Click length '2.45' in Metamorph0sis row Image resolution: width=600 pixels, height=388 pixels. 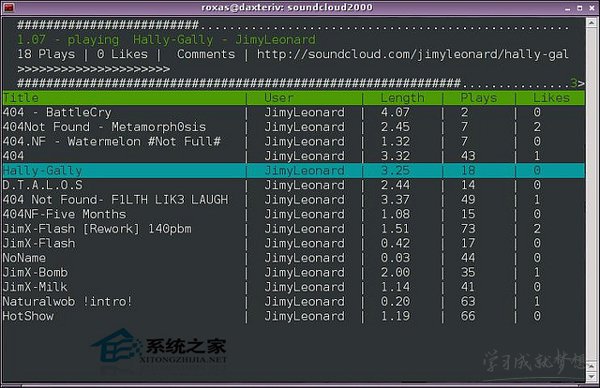395,127
